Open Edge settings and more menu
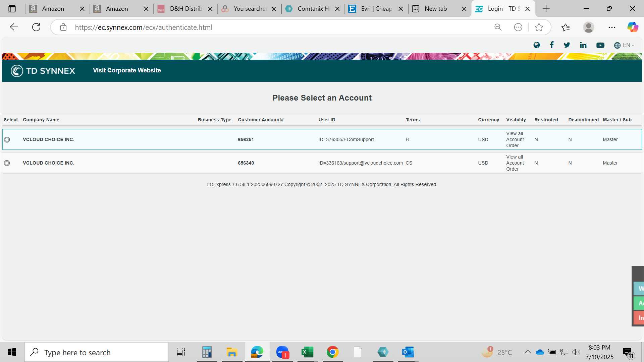 pyautogui.click(x=612, y=27)
